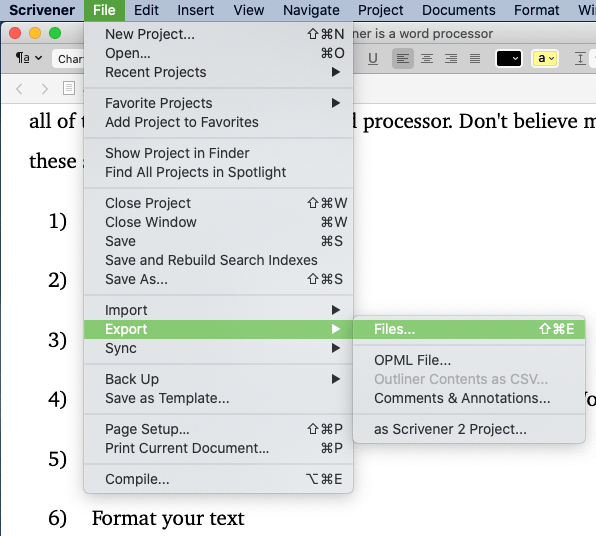Open the View menu

[x=249, y=10]
